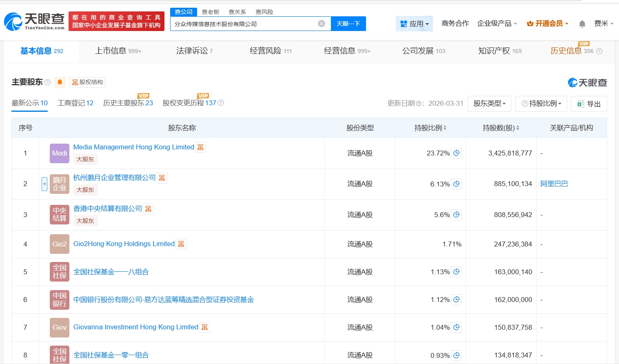Open 上市信息 999+ tab
The image size is (619, 364).
pos(118,51)
